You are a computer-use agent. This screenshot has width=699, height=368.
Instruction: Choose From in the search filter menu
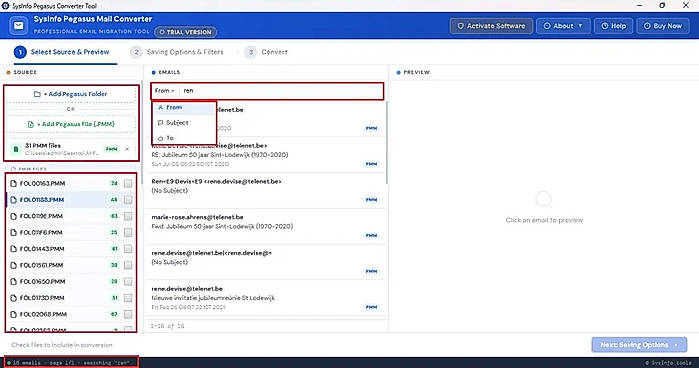pos(184,108)
